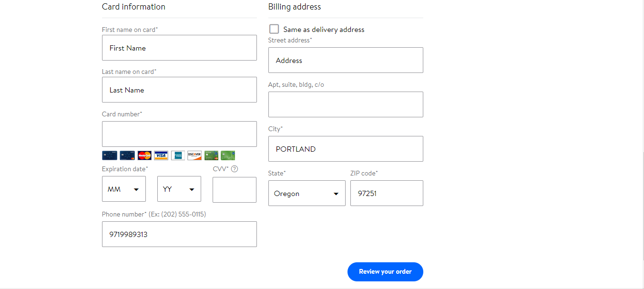644x289 pixels.
Task: Check Same as delivery address box
Action: (x=274, y=29)
